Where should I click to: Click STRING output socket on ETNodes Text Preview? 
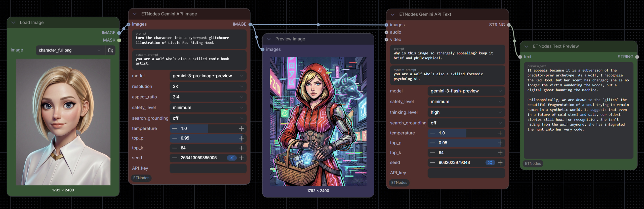[x=637, y=57]
